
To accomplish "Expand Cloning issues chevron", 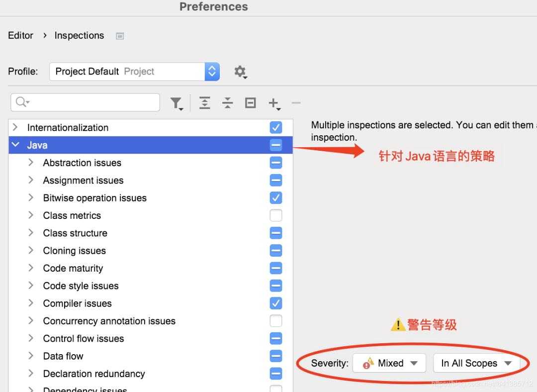I will pos(31,250).
